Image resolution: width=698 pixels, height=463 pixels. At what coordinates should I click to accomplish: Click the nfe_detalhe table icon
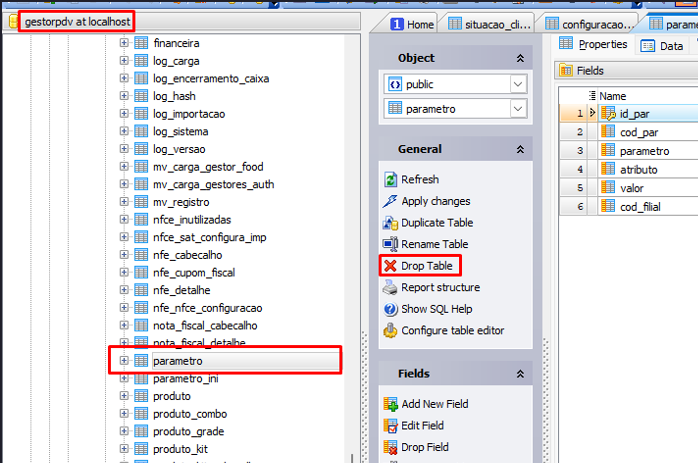pyautogui.click(x=141, y=290)
